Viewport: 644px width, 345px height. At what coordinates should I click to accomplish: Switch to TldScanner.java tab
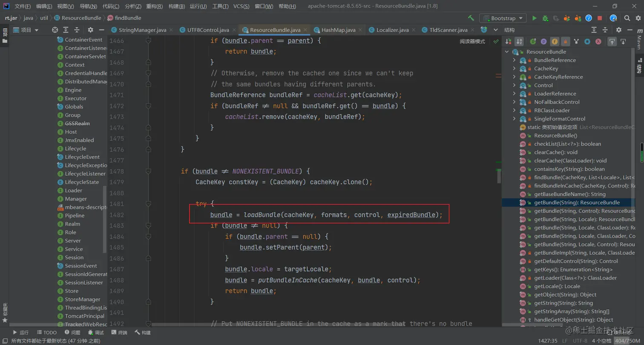tap(448, 30)
